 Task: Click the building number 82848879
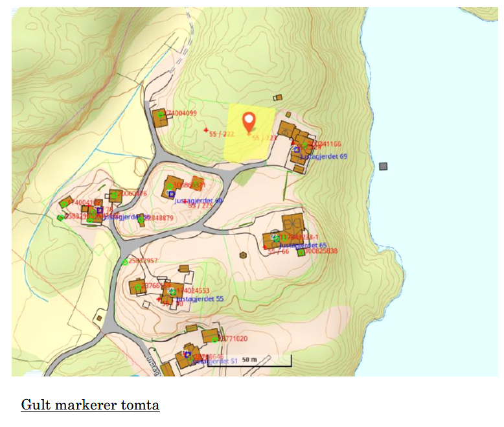pyautogui.click(x=159, y=218)
